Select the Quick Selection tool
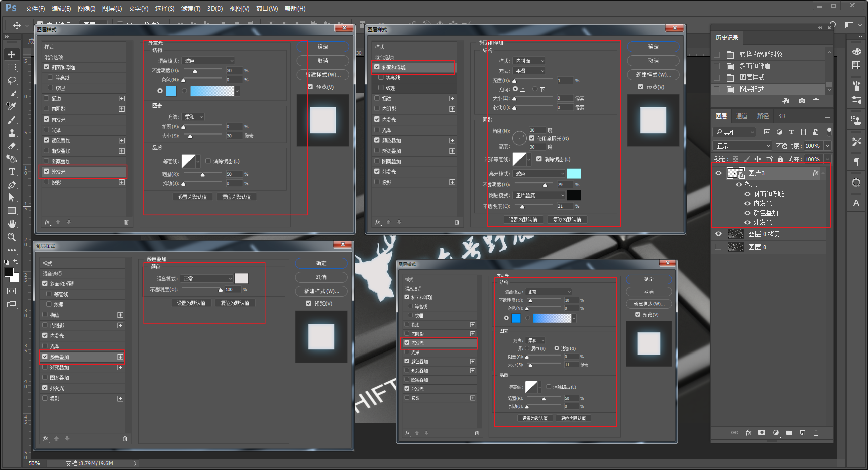The height and width of the screenshot is (470, 868). [x=12, y=93]
